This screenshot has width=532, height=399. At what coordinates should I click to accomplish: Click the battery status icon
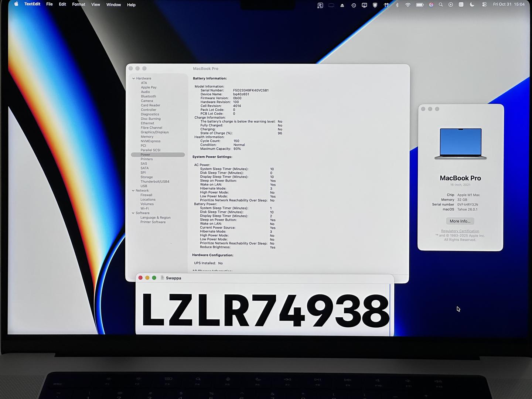point(420,5)
